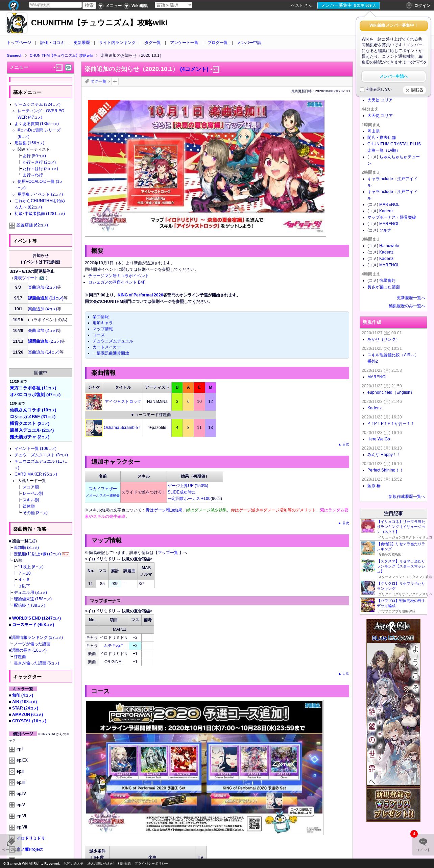Open グリクロ リセマラ article thumbnail
The image size is (434, 868).
tap(368, 588)
